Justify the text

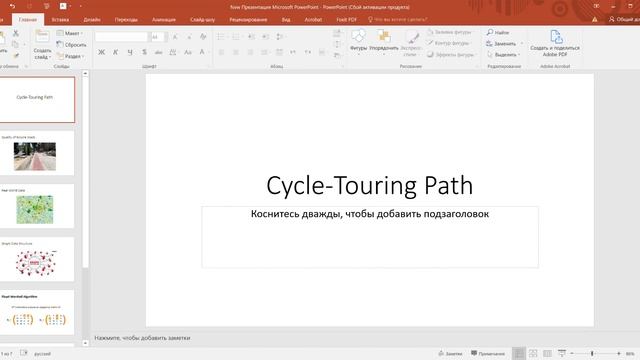[x=264, y=52]
